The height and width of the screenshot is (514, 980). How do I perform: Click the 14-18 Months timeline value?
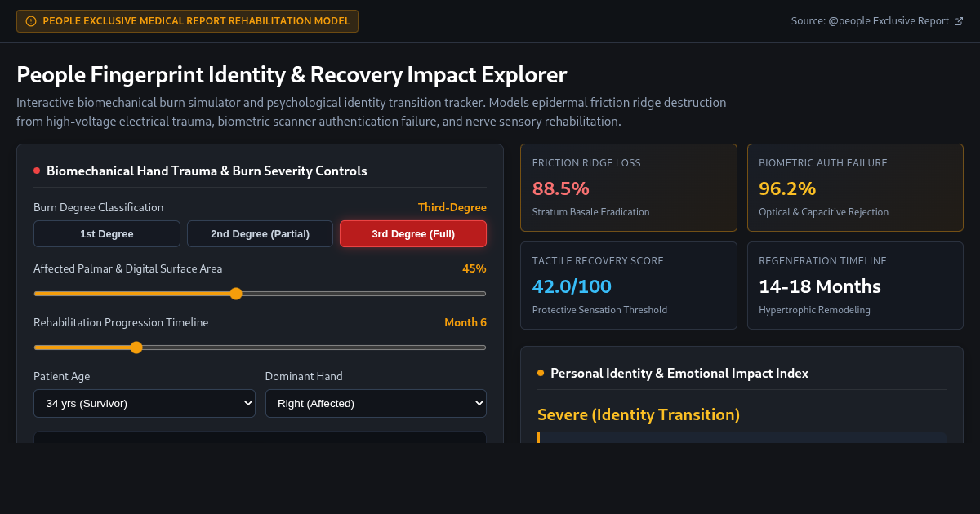(820, 286)
